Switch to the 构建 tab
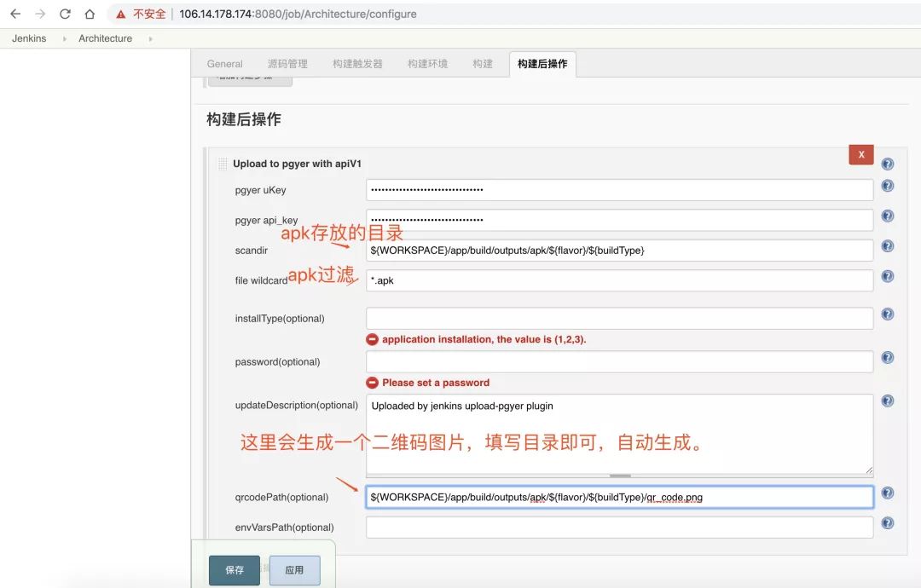This screenshot has width=921, height=588. [482, 63]
